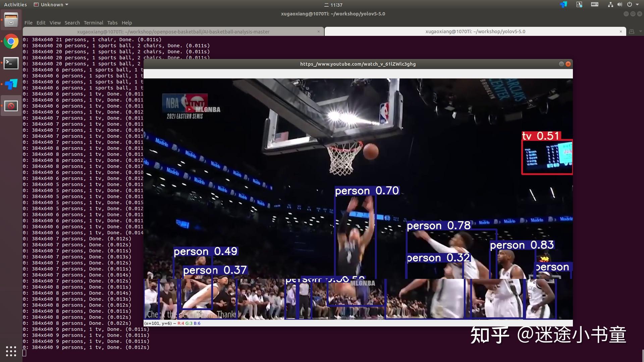Click the Activities button
Image resolution: width=644 pixels, height=362 pixels.
(15, 5)
